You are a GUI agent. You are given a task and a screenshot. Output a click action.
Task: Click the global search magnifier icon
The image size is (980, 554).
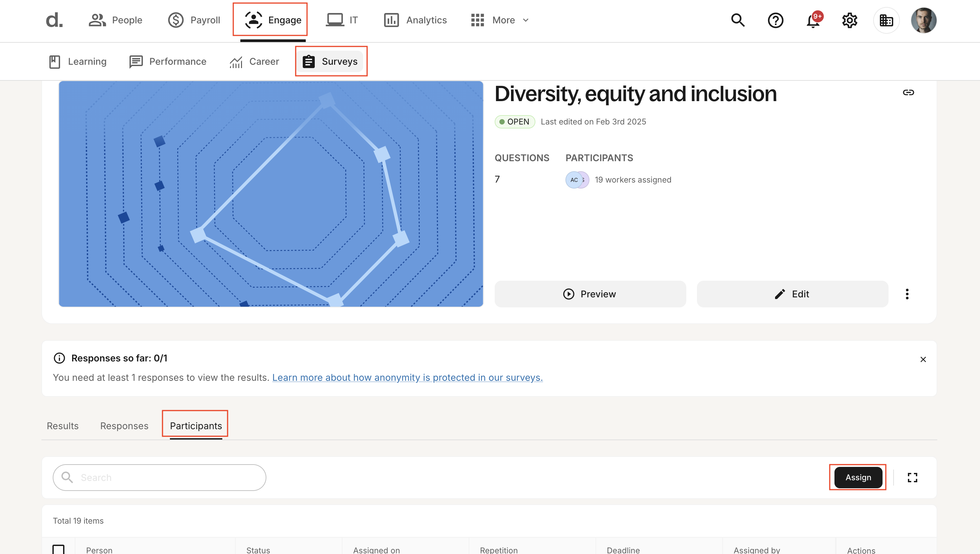click(x=738, y=20)
